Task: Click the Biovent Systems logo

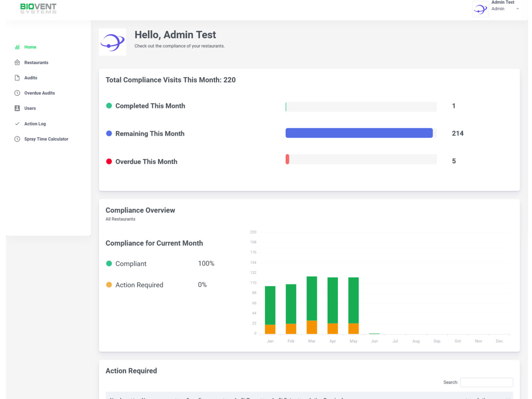Action: [x=38, y=9]
